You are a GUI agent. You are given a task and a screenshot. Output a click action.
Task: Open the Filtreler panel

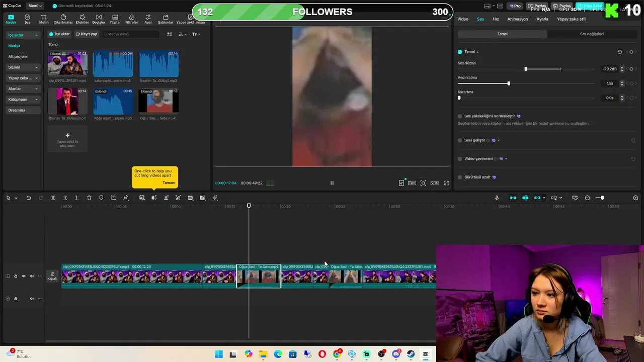[131, 19]
